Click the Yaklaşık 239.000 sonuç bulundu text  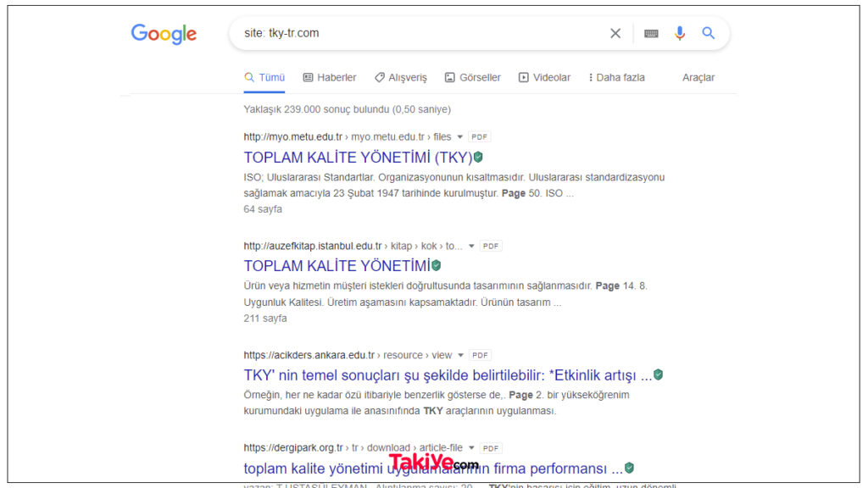pyautogui.click(x=347, y=109)
